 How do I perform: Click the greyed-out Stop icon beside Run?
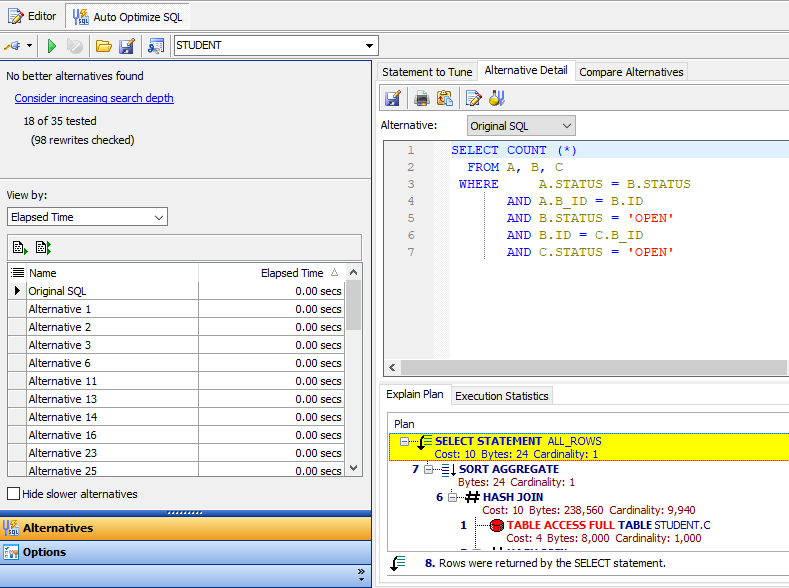click(x=74, y=46)
